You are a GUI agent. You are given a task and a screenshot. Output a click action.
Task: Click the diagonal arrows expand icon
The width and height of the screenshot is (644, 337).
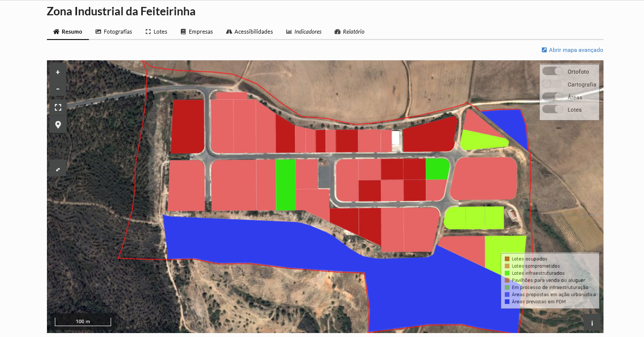point(58,169)
